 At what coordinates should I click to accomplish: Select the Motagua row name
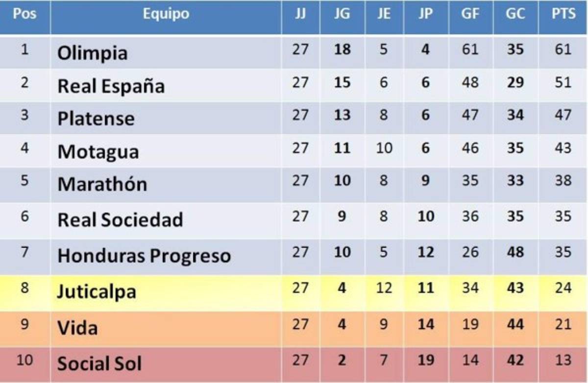click(x=98, y=152)
